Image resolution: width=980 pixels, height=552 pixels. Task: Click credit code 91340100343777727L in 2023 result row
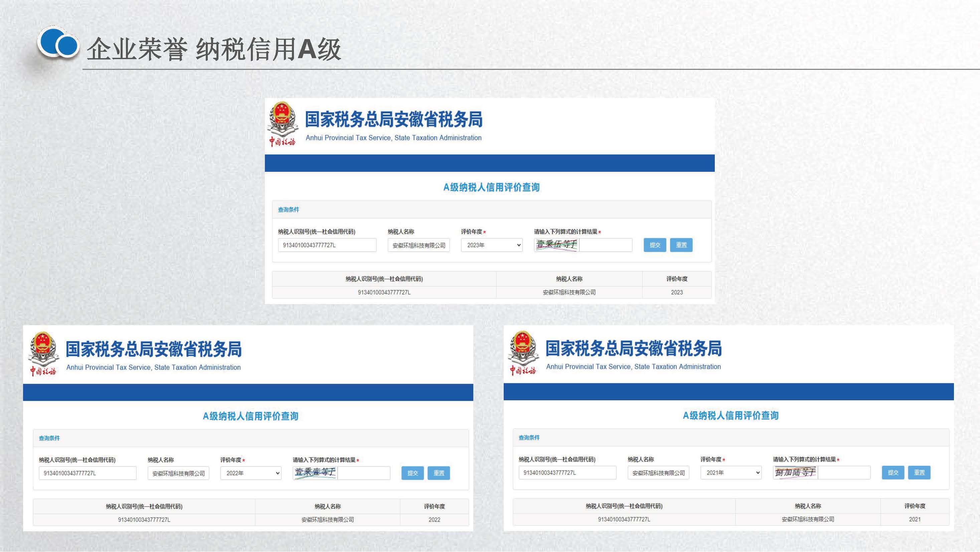click(384, 292)
